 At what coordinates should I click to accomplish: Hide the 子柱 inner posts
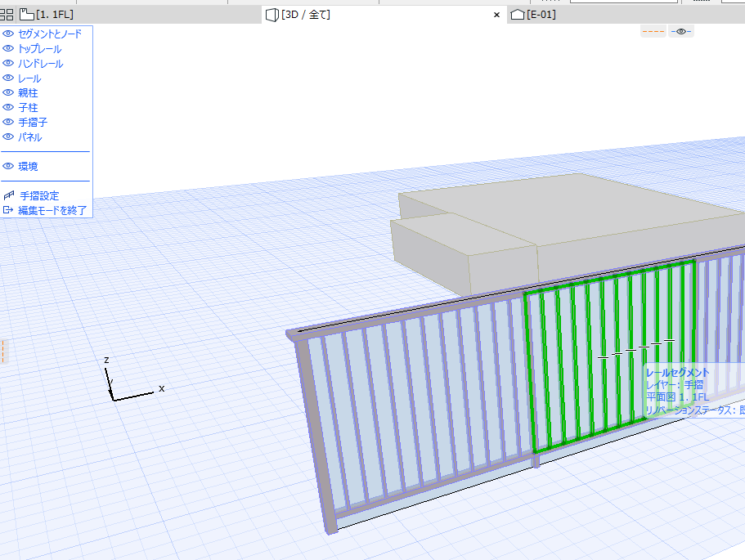coord(8,107)
